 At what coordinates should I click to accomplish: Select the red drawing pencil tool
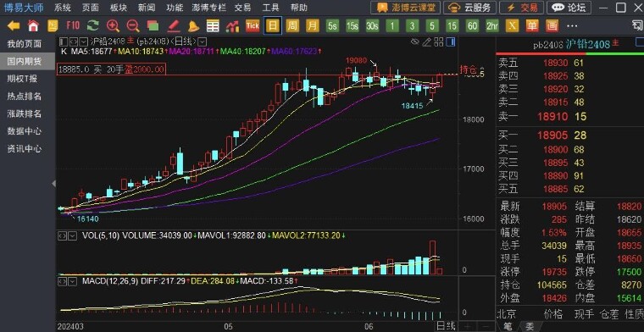point(174,26)
